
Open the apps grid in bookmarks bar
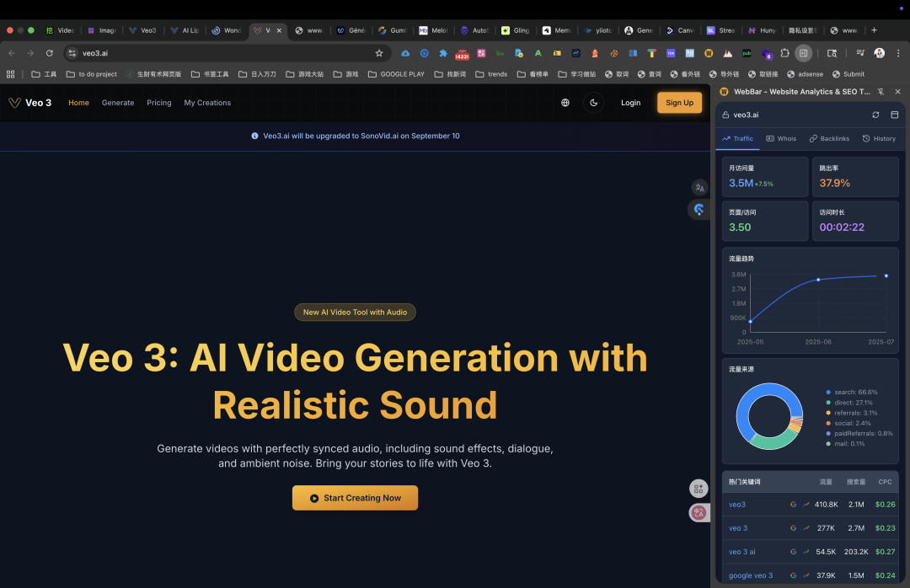[x=10, y=74]
